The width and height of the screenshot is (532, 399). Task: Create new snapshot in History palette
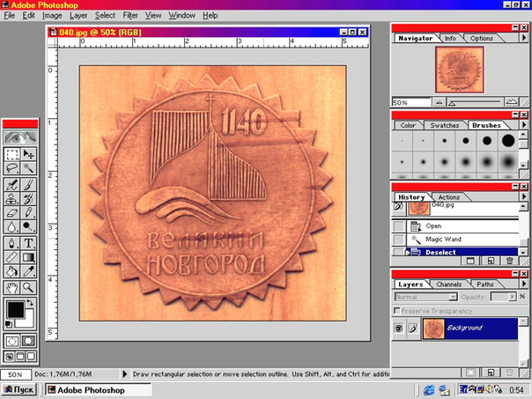tap(491, 261)
